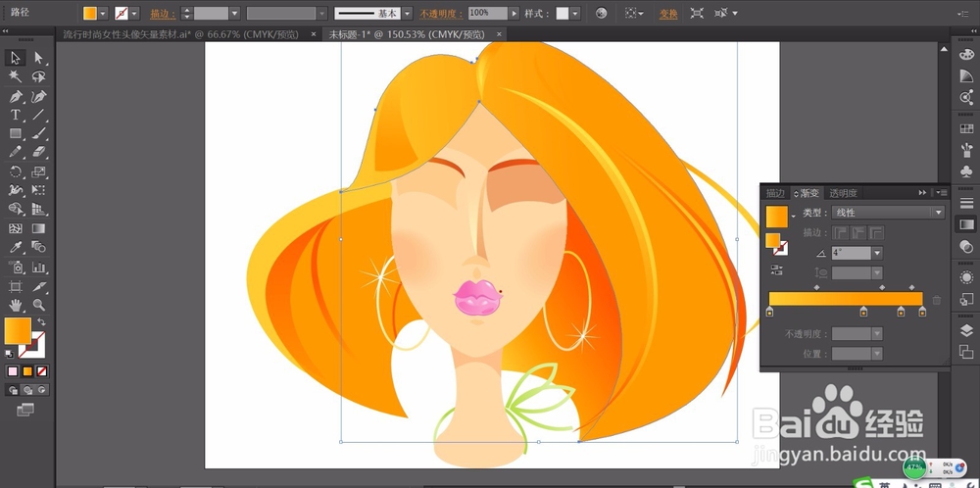The height and width of the screenshot is (488, 980).
Task: Click the reverse gradient icon
Action: (x=777, y=268)
